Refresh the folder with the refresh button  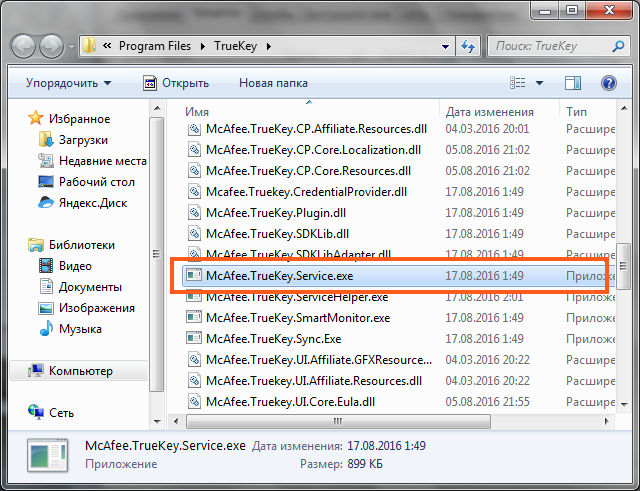click(x=468, y=46)
